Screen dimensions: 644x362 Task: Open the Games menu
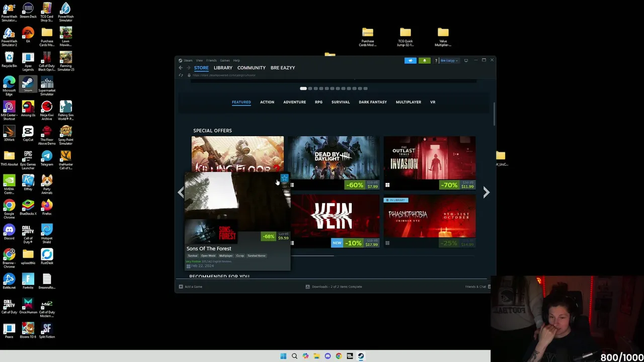coord(225,60)
